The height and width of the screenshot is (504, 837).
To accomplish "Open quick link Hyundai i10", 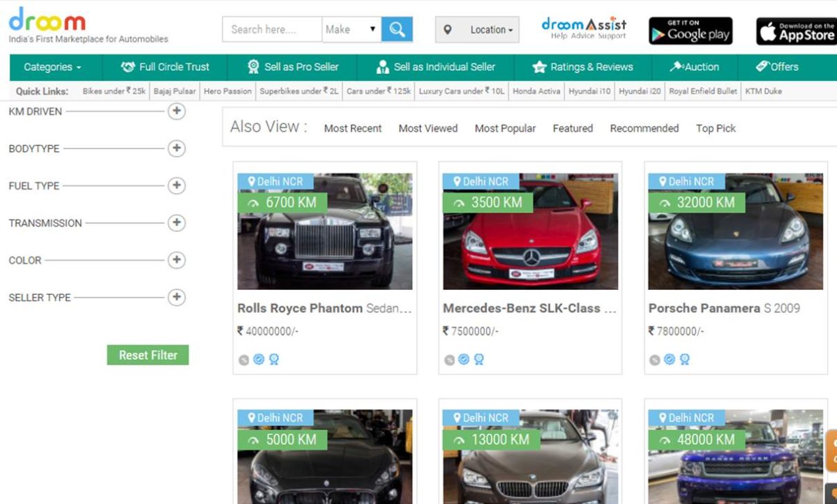I will click(x=589, y=91).
